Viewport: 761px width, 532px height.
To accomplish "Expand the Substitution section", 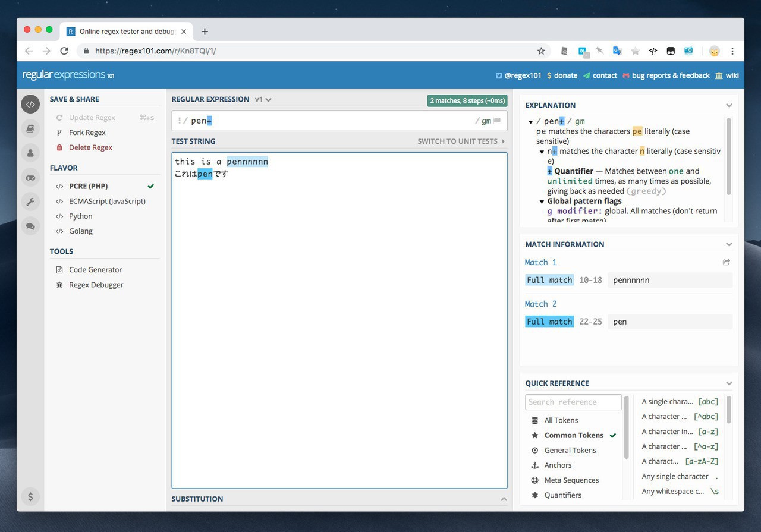I will pos(503,499).
